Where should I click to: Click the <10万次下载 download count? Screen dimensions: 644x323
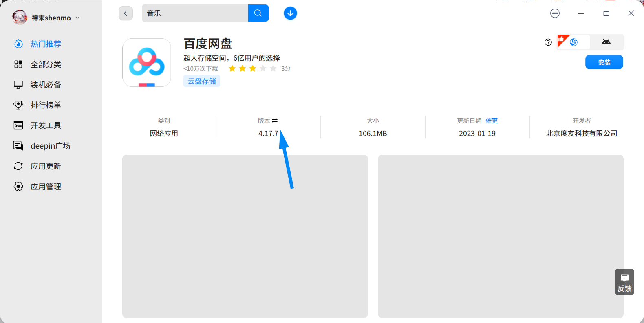tap(201, 69)
